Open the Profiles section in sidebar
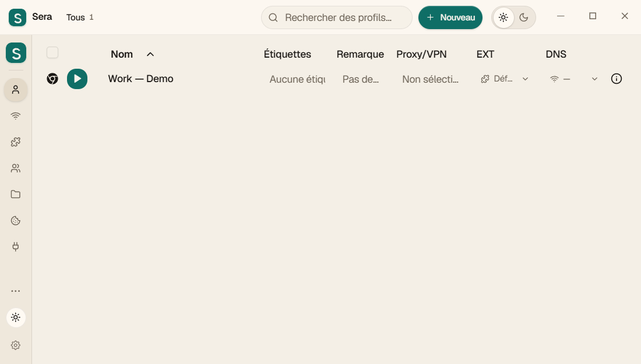The image size is (641, 364). (x=16, y=90)
